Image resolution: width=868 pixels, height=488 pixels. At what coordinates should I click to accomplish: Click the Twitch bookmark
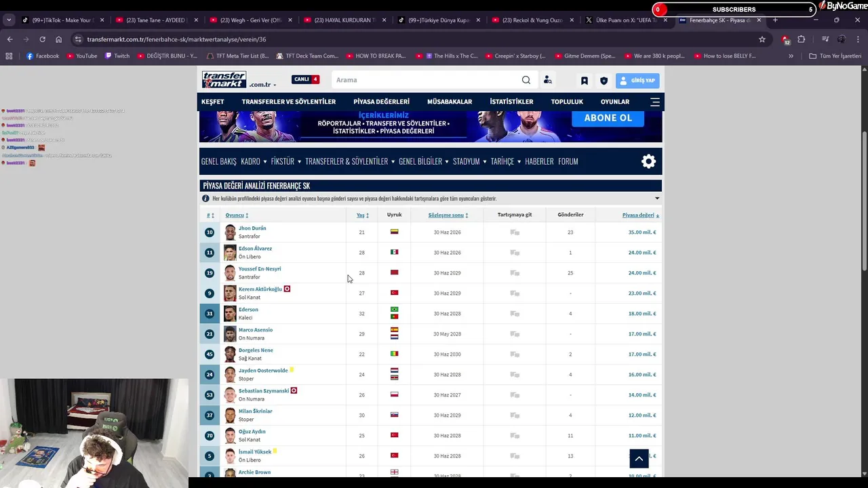tap(117, 56)
